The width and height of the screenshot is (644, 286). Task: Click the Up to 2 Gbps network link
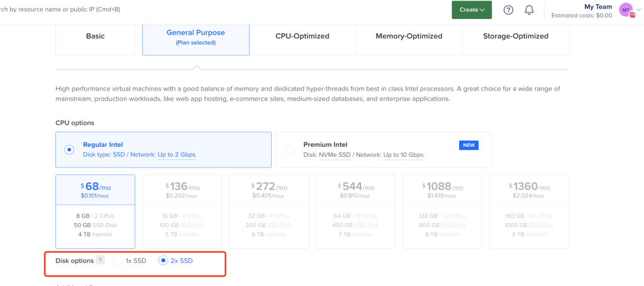(177, 155)
